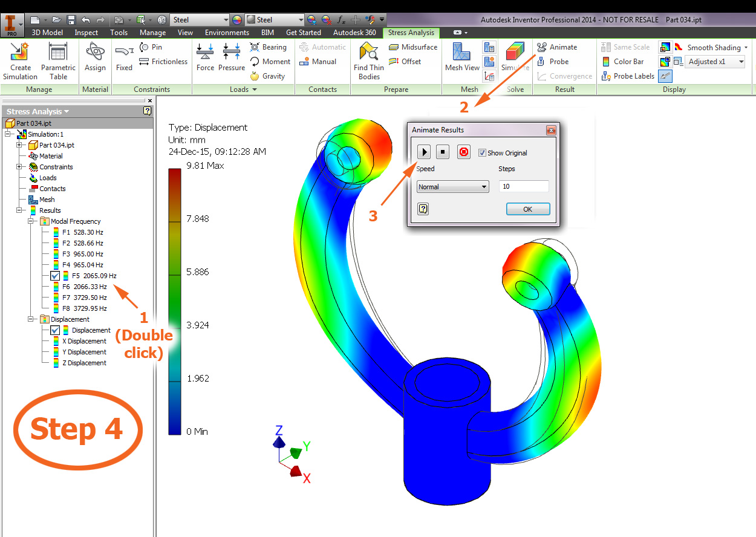Image resolution: width=756 pixels, height=537 pixels.
Task: Open the Inventor application menu logo
Action: pyautogui.click(x=12, y=24)
